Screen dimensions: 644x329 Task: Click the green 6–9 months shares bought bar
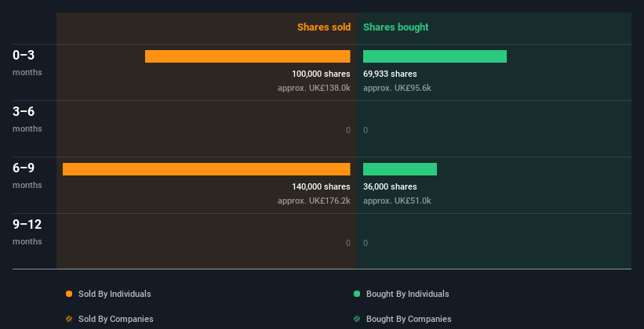pos(399,169)
